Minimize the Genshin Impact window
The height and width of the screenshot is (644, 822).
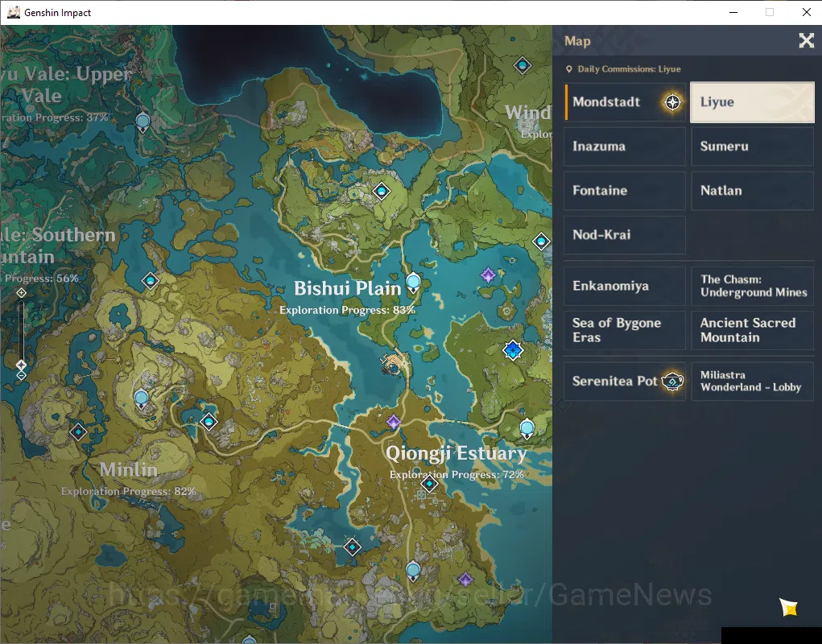pyautogui.click(x=733, y=12)
